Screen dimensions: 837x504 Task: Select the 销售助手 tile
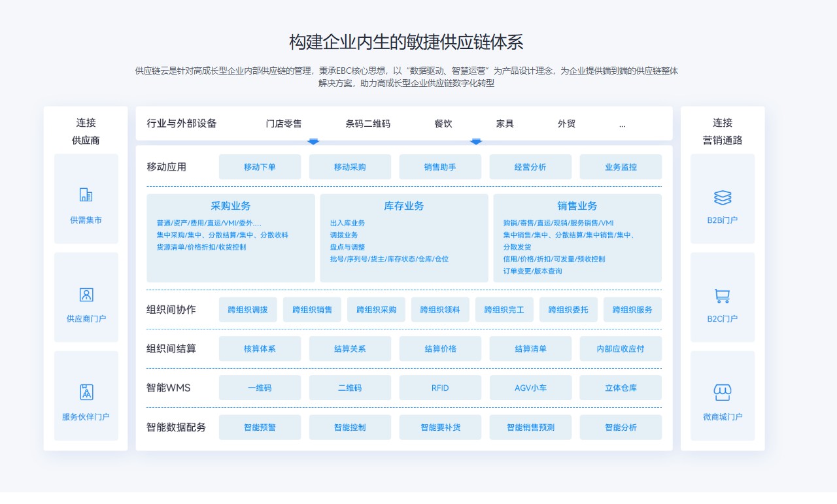[440, 167]
